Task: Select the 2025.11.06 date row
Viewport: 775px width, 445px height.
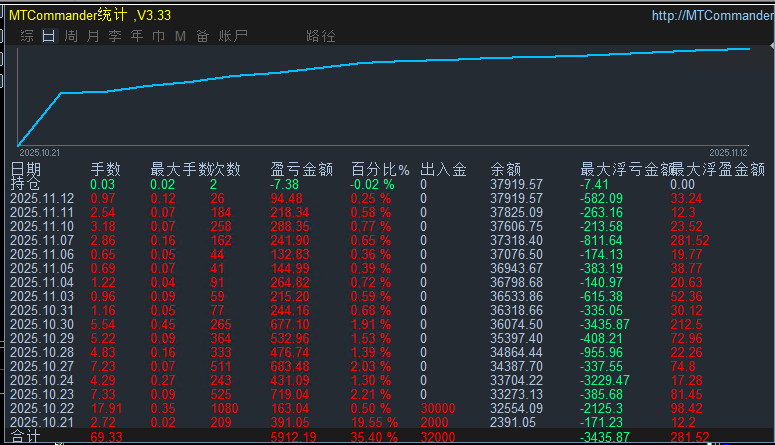Action: 42,254
